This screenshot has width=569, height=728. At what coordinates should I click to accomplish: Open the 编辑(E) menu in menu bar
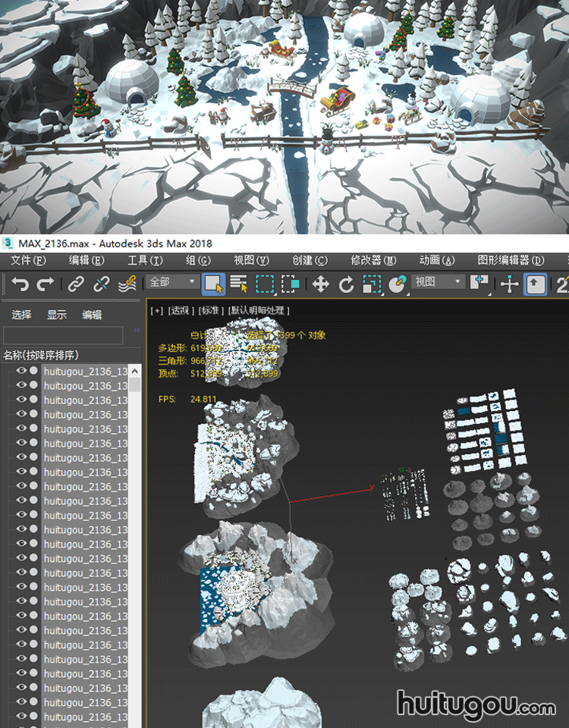pos(86,260)
